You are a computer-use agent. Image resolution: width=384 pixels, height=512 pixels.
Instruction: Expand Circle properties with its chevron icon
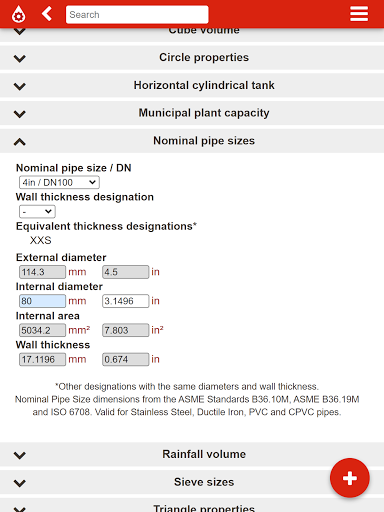[20, 58]
